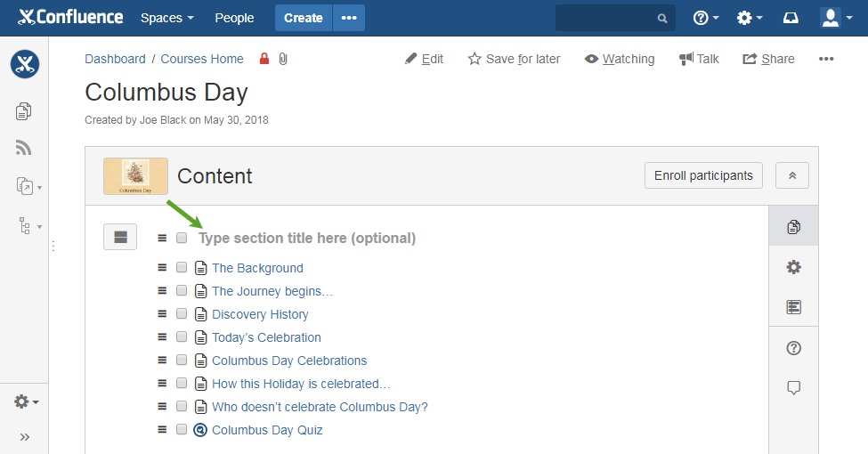Screen dimensions: 868x454
Task: Tick the checkbox beside The Background
Action: pos(182,267)
